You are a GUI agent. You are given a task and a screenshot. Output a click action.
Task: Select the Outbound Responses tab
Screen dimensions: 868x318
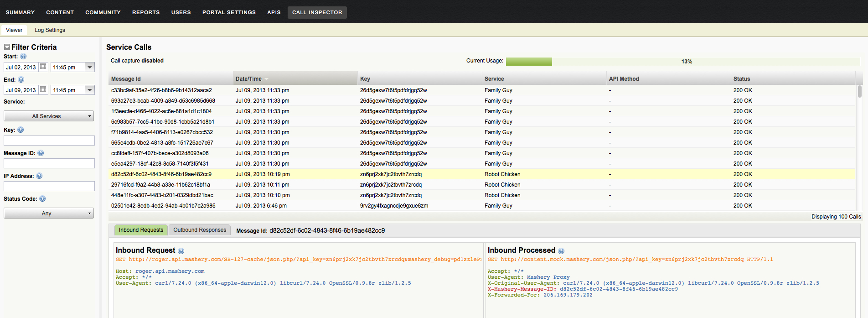(x=200, y=230)
